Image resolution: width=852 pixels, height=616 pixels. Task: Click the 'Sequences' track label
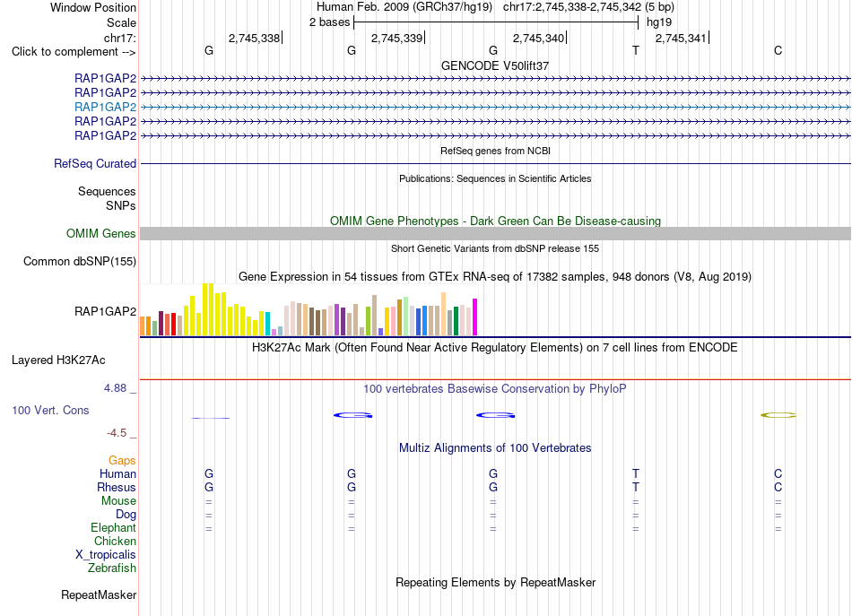pyautogui.click(x=107, y=191)
